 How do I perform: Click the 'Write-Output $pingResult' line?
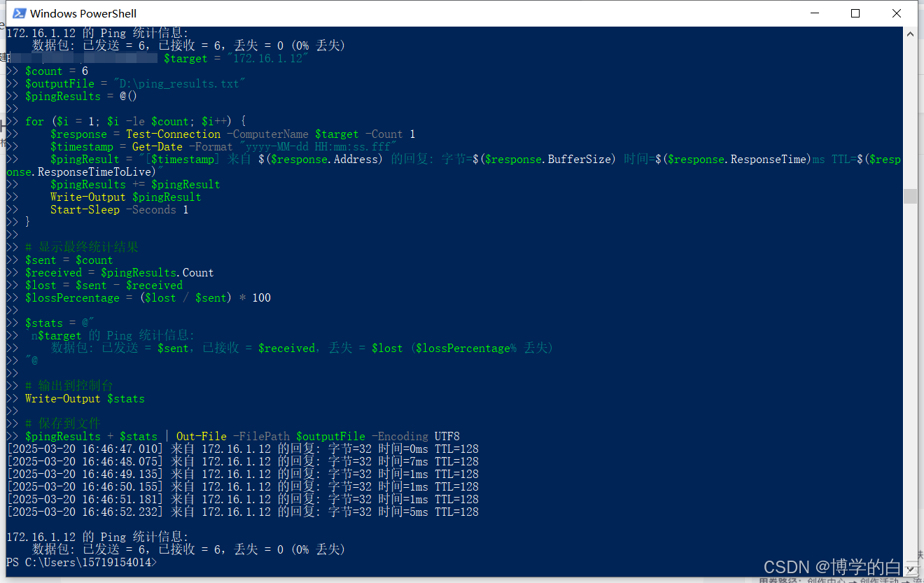(x=126, y=197)
